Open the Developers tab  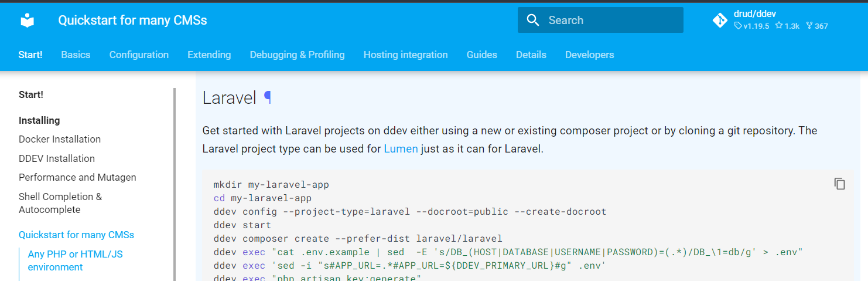pyautogui.click(x=589, y=55)
